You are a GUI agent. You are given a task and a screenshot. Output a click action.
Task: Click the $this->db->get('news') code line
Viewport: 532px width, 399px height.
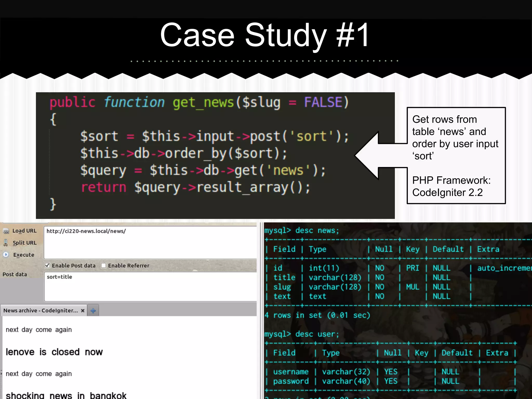[203, 170]
